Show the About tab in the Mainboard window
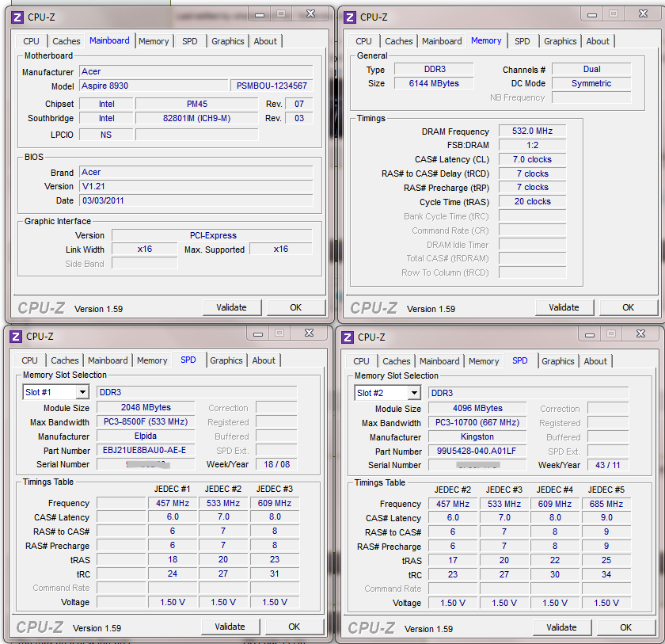The width and height of the screenshot is (665, 644). (265, 41)
